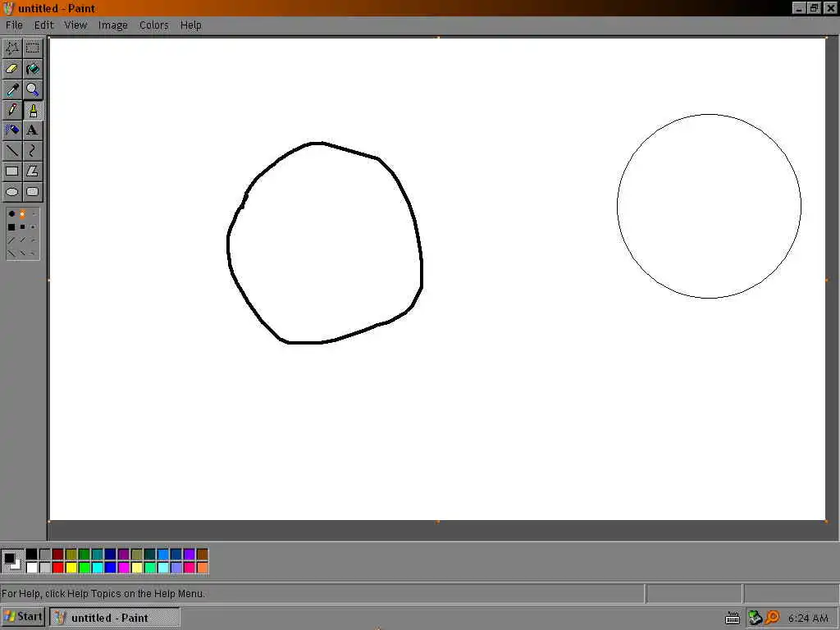Choose the largest round brush tip

(x=11, y=214)
